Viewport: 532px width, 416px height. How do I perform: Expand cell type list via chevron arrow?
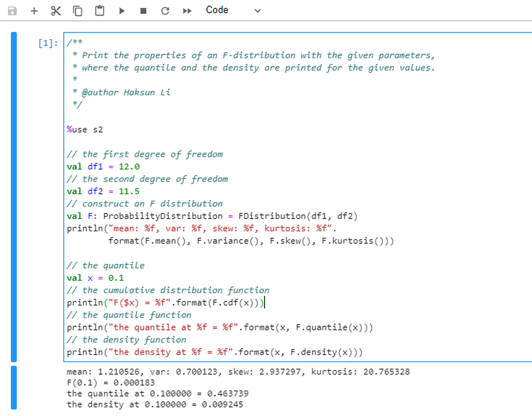[x=258, y=11]
